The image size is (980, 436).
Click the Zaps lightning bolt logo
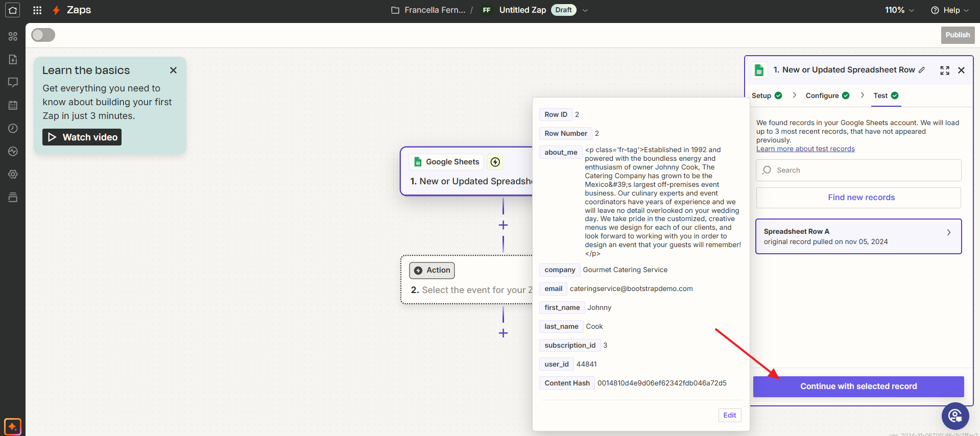coord(56,10)
